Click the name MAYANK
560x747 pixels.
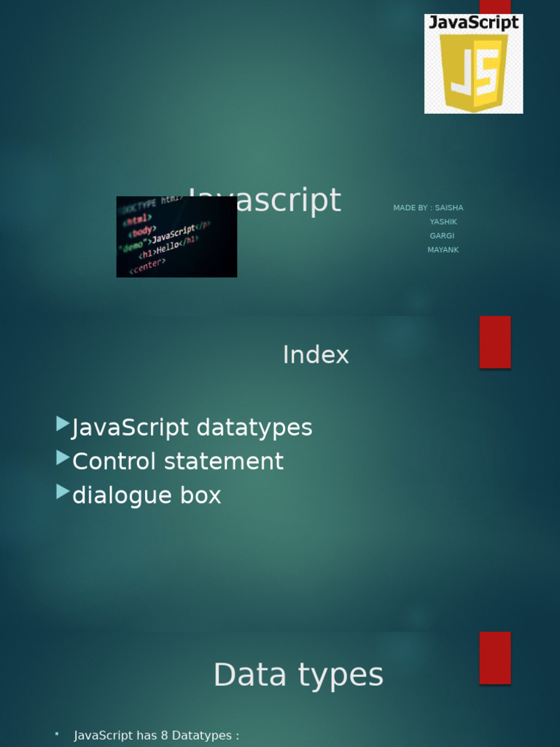[x=443, y=249]
